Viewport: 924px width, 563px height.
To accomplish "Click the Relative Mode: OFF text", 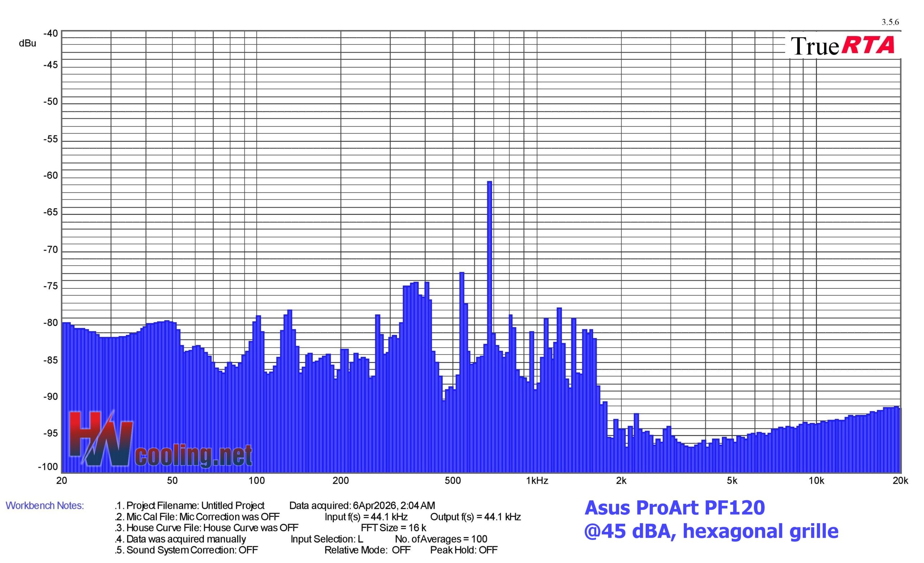I will tap(367, 550).
